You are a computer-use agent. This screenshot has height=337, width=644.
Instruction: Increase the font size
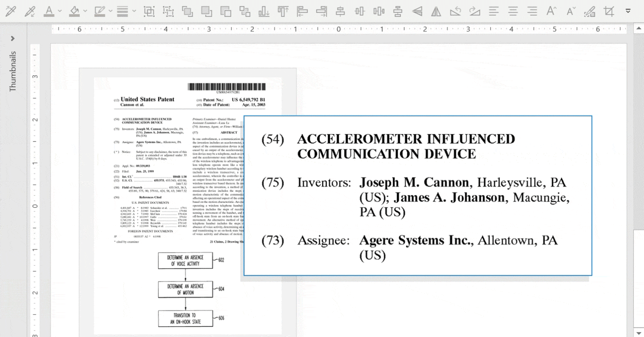551,11
